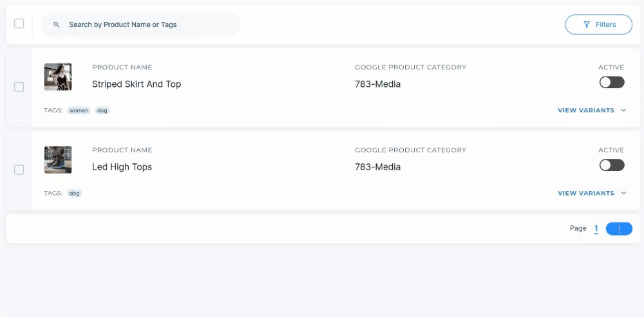
Task: Toggle Active switch for Striped Skirt And Top
Action: (x=612, y=82)
